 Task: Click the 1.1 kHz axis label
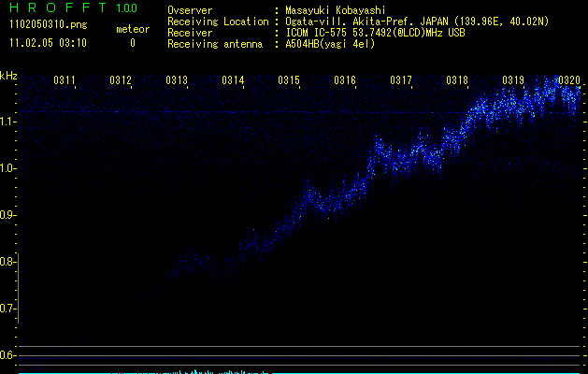coord(7,122)
